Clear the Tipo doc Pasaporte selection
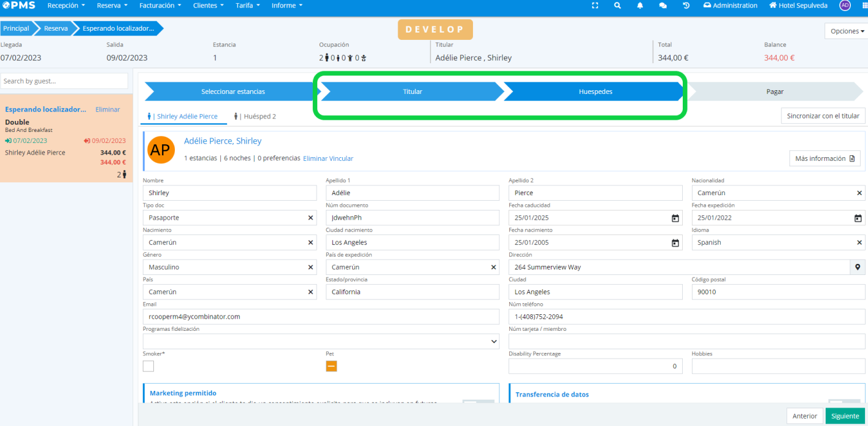Viewport: 868px width, 426px height. tap(310, 218)
